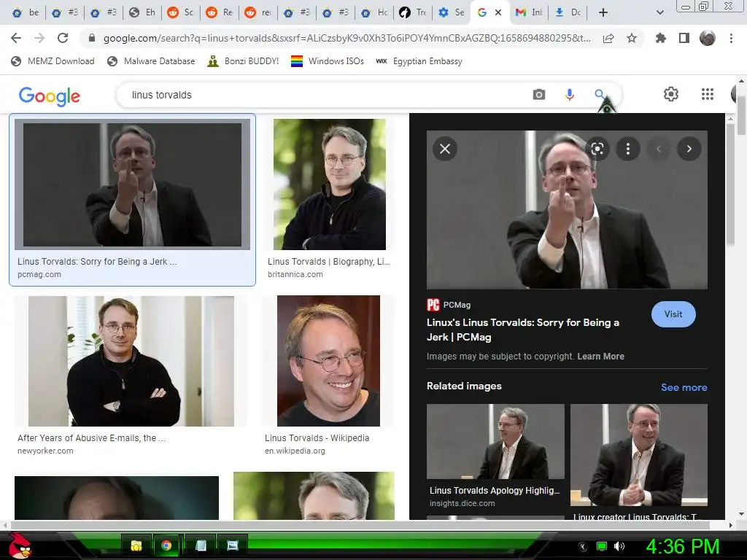This screenshot has height=560, width=747.
Task: Search by image using camera icon
Action: pyautogui.click(x=539, y=95)
